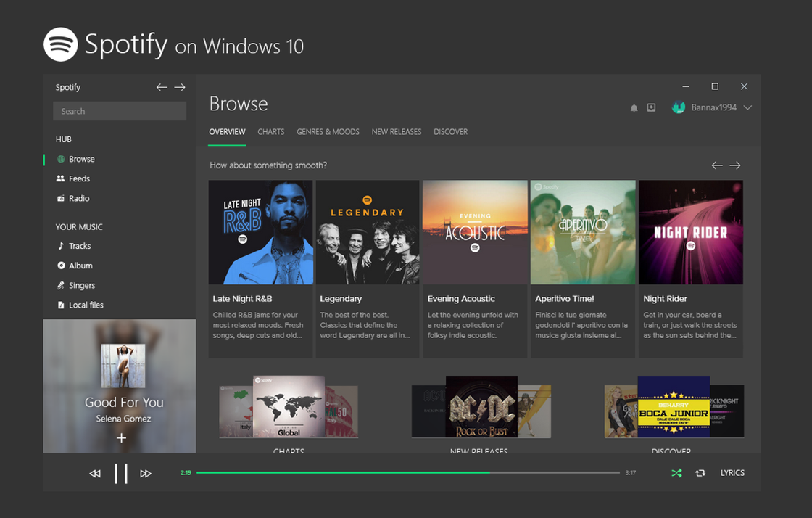
Task: Skip to the next track
Action: [146, 474]
